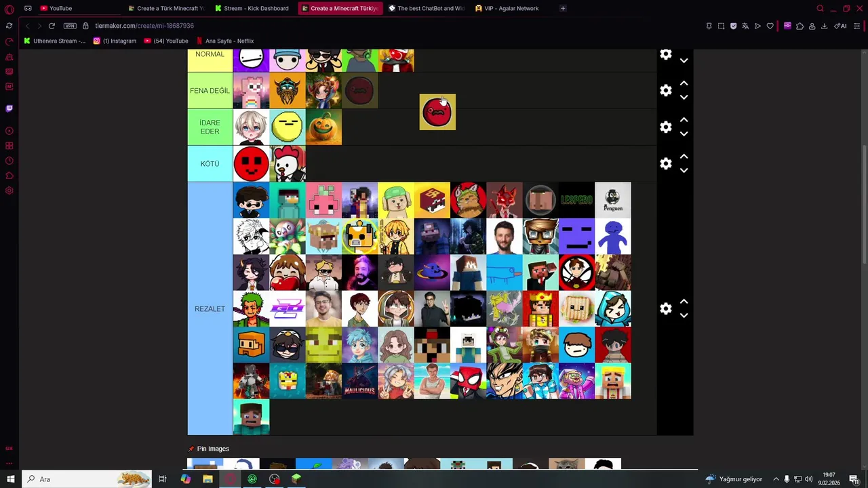Open File Explorer from taskbar

tap(208, 479)
